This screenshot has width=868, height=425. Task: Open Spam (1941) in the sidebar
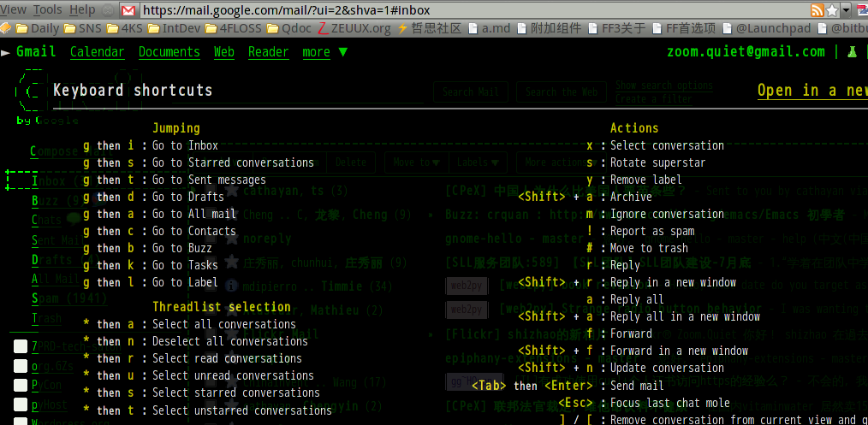click(69, 299)
